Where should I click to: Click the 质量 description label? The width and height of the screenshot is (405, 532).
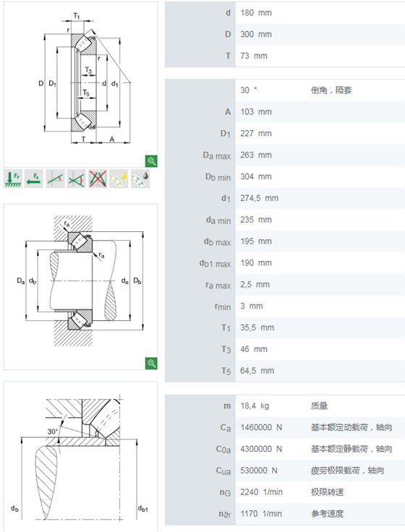(x=319, y=406)
